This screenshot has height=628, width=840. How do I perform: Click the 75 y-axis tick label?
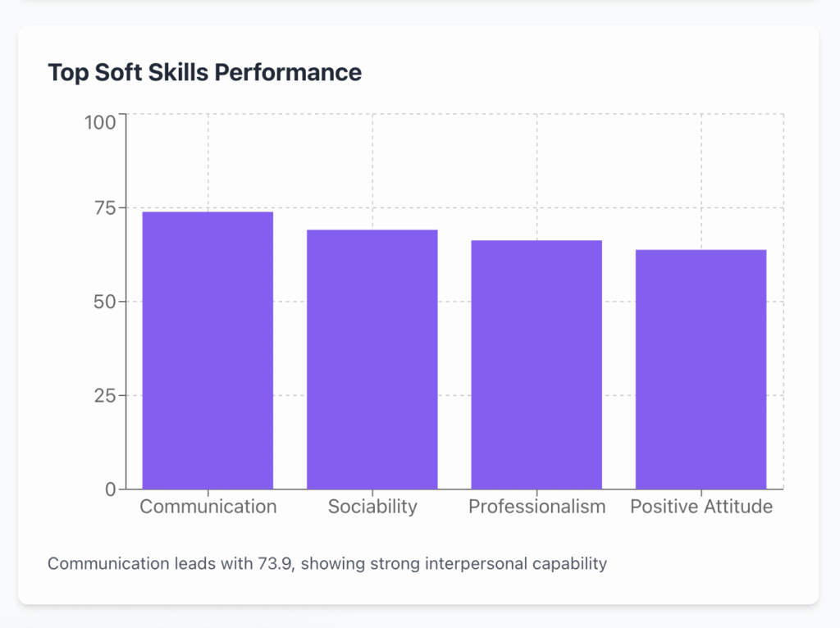[105, 208]
